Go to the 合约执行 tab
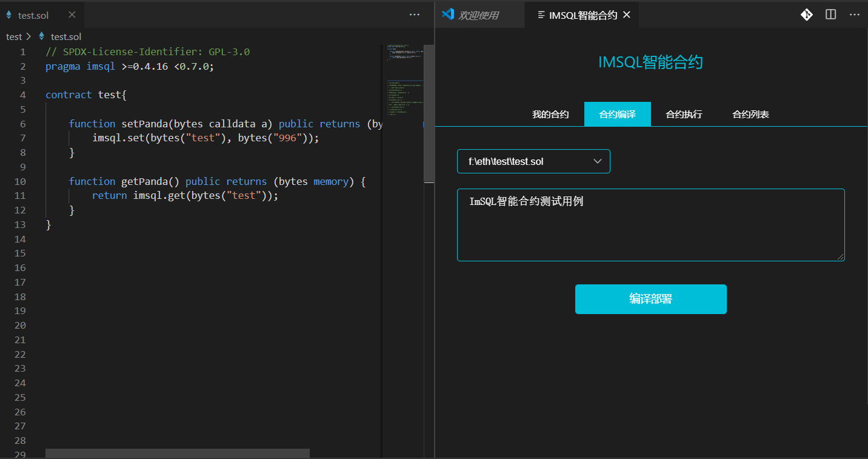This screenshot has width=868, height=459. 684,114
